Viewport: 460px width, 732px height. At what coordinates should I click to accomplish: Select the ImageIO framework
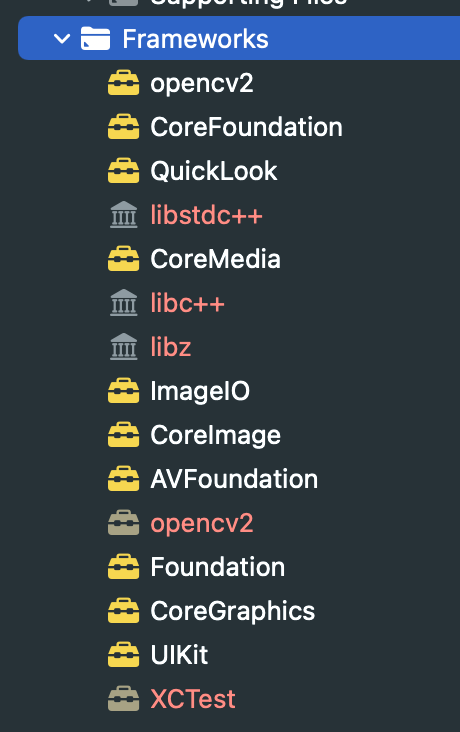200,391
